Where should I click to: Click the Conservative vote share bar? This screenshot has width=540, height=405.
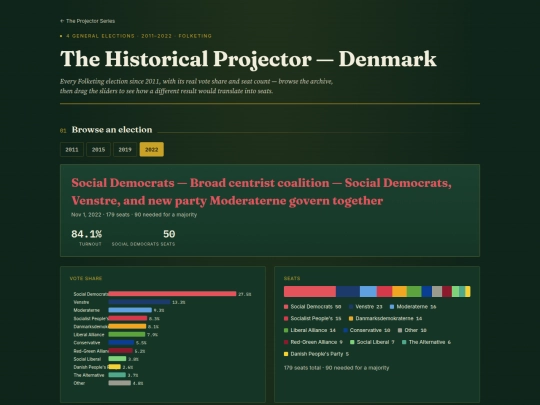(121, 343)
